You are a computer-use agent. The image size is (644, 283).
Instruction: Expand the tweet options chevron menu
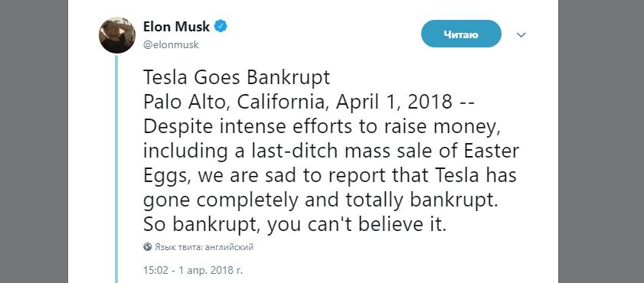pyautogui.click(x=521, y=35)
